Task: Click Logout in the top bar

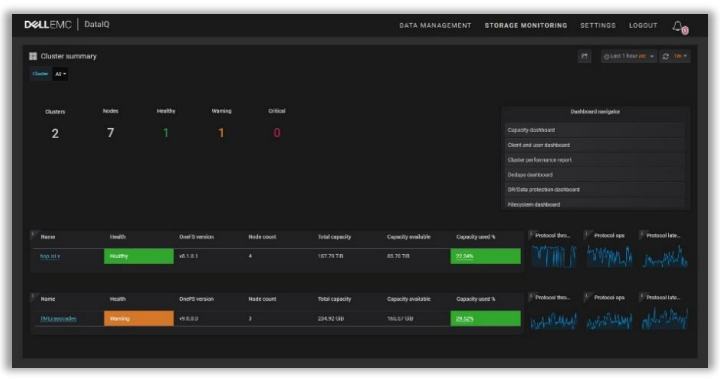Action: tap(643, 25)
